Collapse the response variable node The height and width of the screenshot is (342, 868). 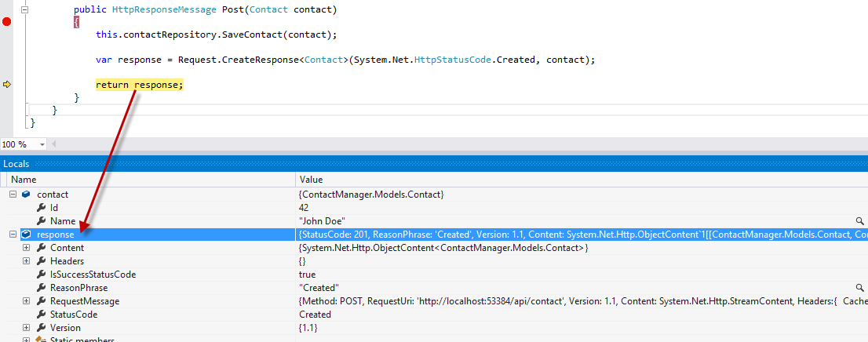pyautogui.click(x=13, y=235)
